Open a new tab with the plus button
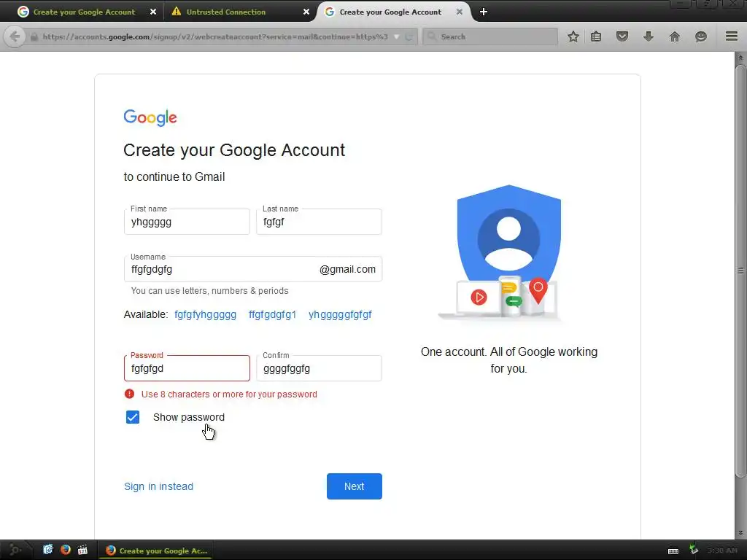Viewport: 747px width, 560px height. [484, 12]
